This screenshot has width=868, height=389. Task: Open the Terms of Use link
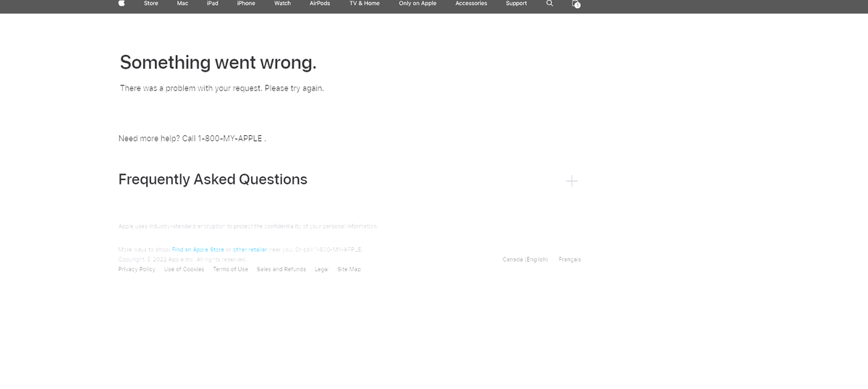[x=231, y=270]
